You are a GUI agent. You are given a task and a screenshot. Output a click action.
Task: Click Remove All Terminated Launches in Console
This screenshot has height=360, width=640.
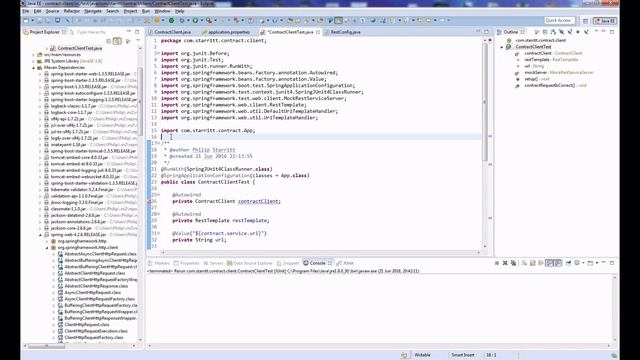click(x=513, y=263)
